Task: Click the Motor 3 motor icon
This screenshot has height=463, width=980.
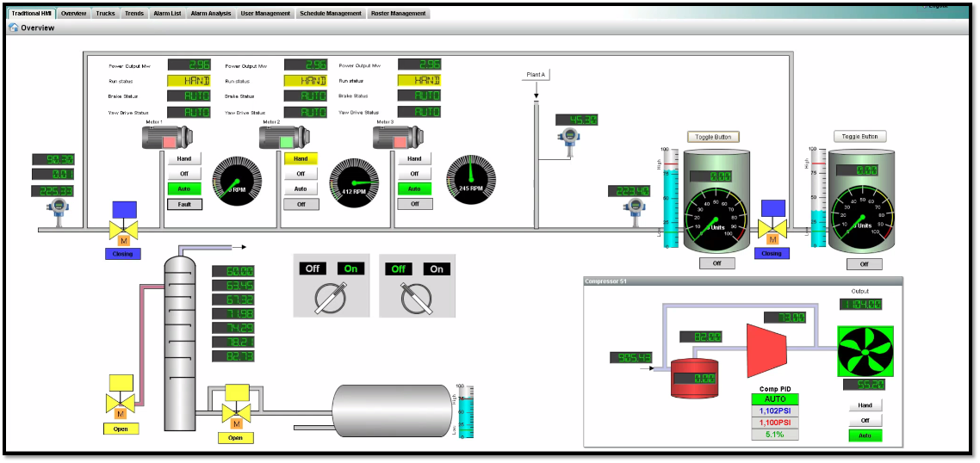Action: (x=398, y=138)
